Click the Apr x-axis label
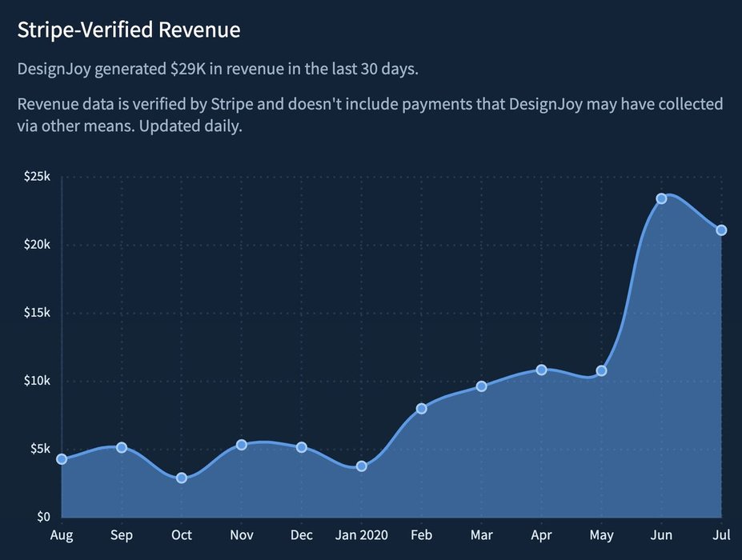Screen dimensions: 742x560 541,535
